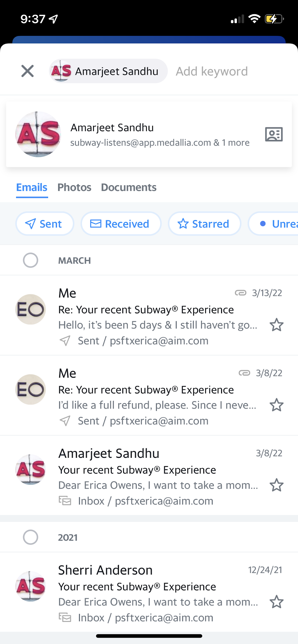Tap the EO avatar on the 3/13/22 email
This screenshot has height=644, width=298.
tap(31, 309)
